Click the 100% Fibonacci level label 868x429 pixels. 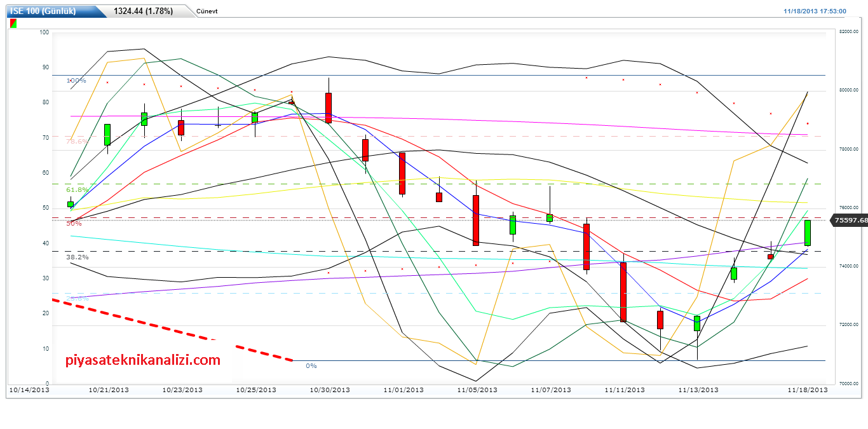point(76,81)
